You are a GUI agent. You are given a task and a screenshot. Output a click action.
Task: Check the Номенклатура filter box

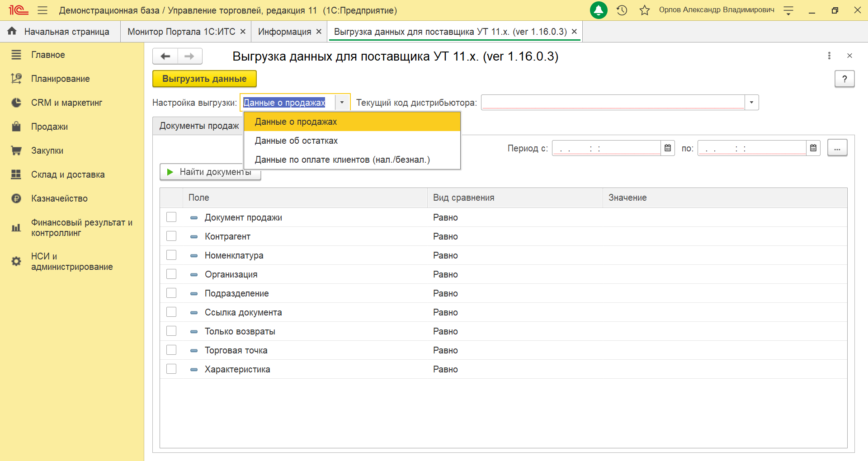[x=171, y=255]
